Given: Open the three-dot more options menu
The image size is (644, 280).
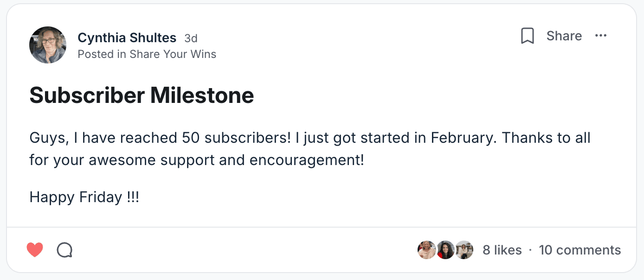Looking at the screenshot, I should [601, 36].
